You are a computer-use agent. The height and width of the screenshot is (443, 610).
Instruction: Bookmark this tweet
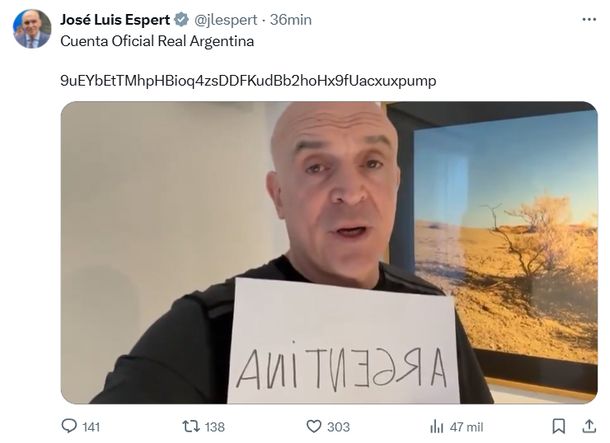click(x=559, y=426)
